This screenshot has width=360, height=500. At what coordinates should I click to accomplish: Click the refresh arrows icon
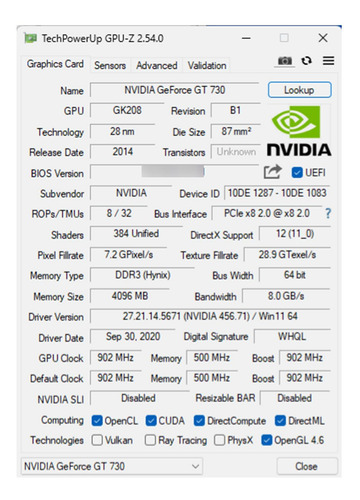click(306, 61)
